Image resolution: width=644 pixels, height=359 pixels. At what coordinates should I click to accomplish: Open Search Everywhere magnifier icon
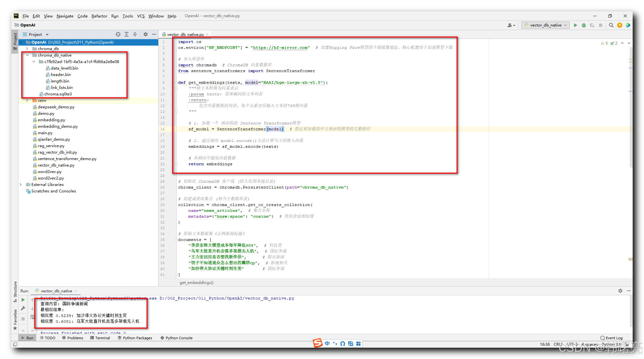coord(611,25)
